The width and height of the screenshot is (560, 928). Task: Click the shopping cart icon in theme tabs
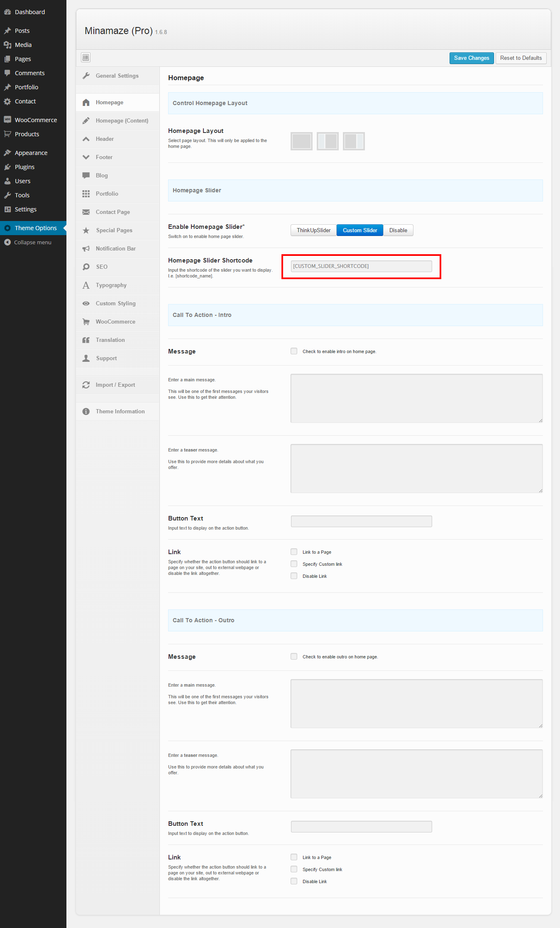[x=86, y=322]
